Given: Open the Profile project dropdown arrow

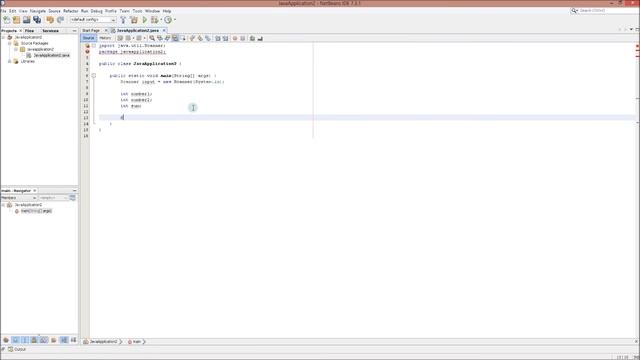Looking at the screenshot, I should [175, 20].
